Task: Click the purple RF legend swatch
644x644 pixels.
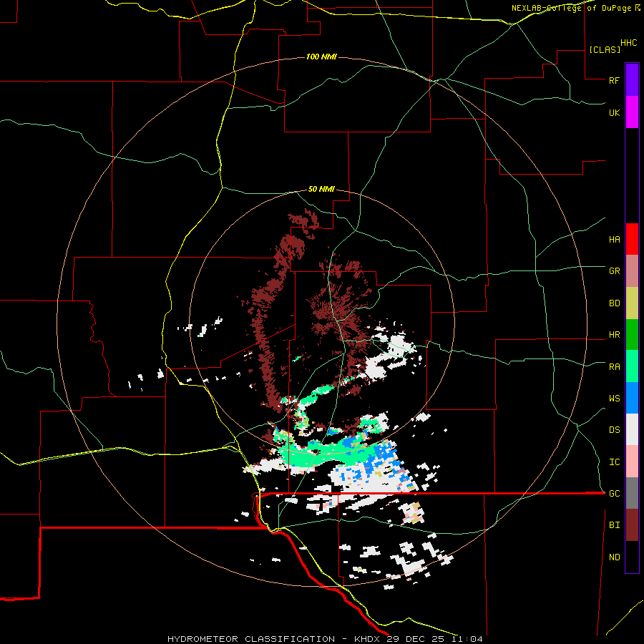Action: (632, 80)
